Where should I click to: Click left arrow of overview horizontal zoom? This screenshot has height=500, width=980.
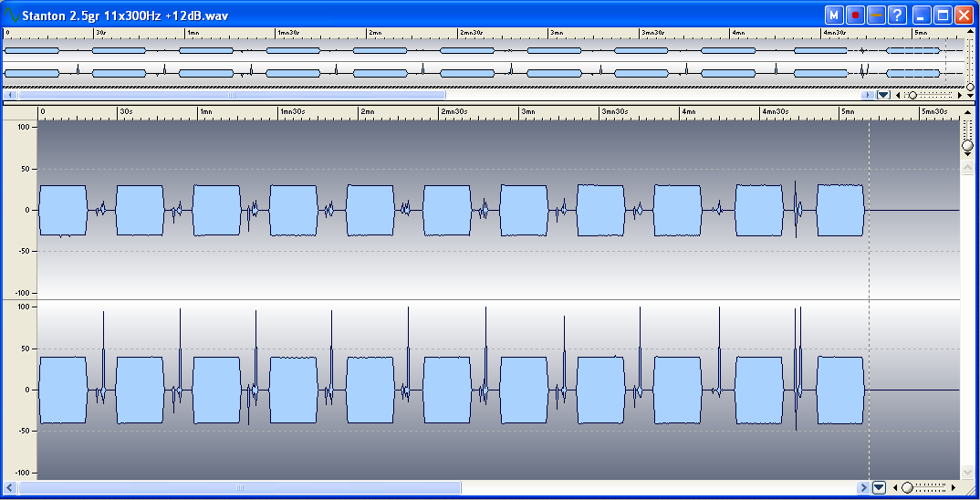(x=898, y=95)
